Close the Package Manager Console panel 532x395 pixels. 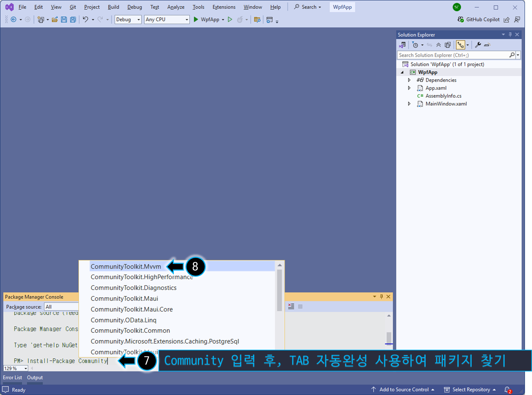point(388,297)
